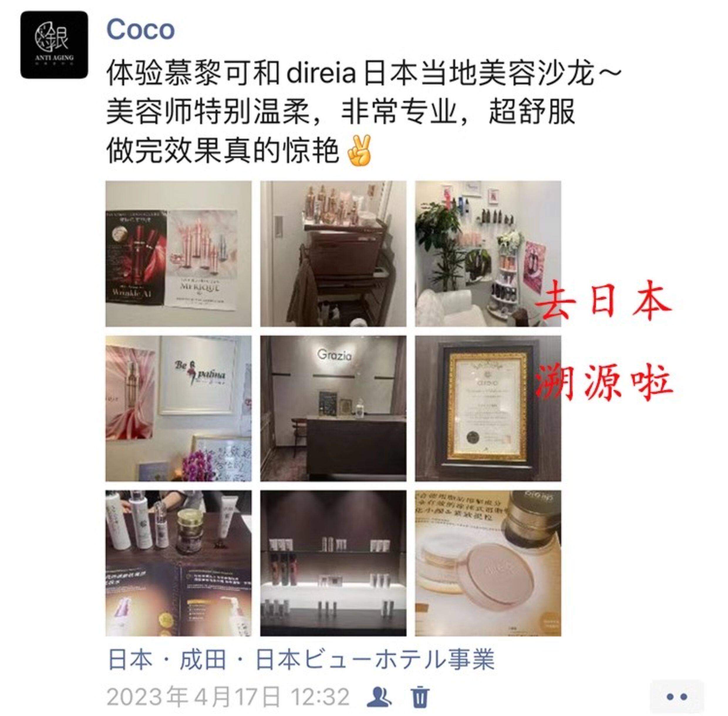Image resolution: width=728 pixels, height=716 pixels.
Task: View the product cart shelf photo
Action: [333, 254]
